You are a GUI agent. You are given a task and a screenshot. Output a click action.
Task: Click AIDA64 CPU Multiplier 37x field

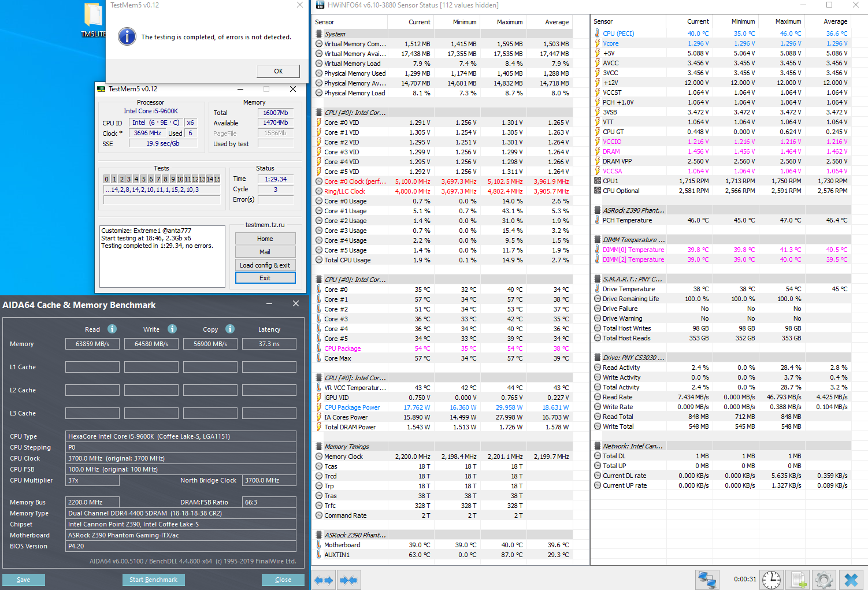click(92, 480)
